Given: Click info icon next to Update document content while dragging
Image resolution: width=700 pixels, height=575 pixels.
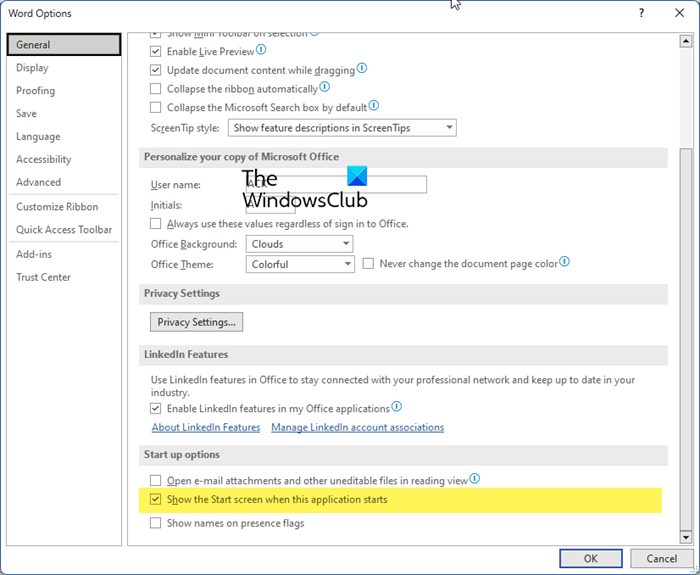Looking at the screenshot, I should (362, 68).
